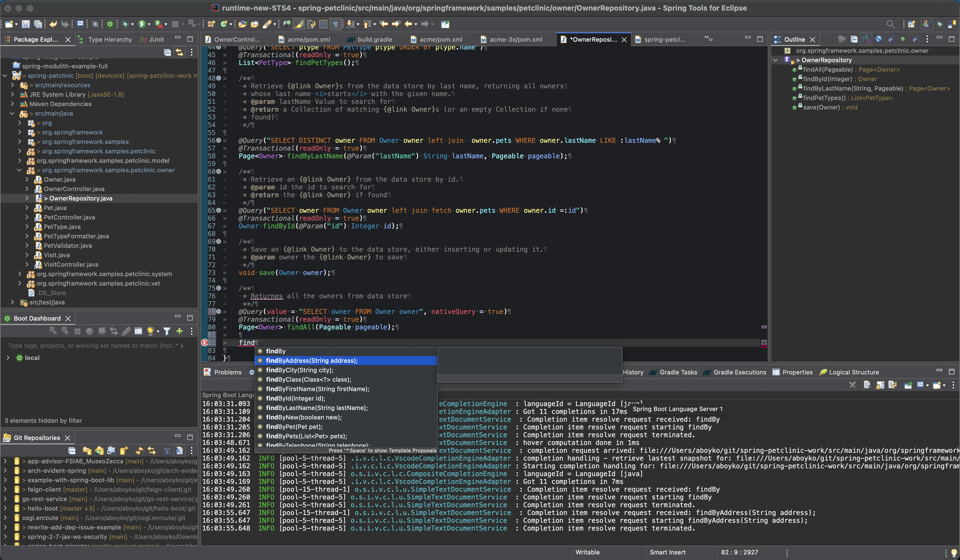Click the green Spring Boot relaunch power icon
This screenshot has height=560, width=960.
pyautogui.click(x=110, y=24)
